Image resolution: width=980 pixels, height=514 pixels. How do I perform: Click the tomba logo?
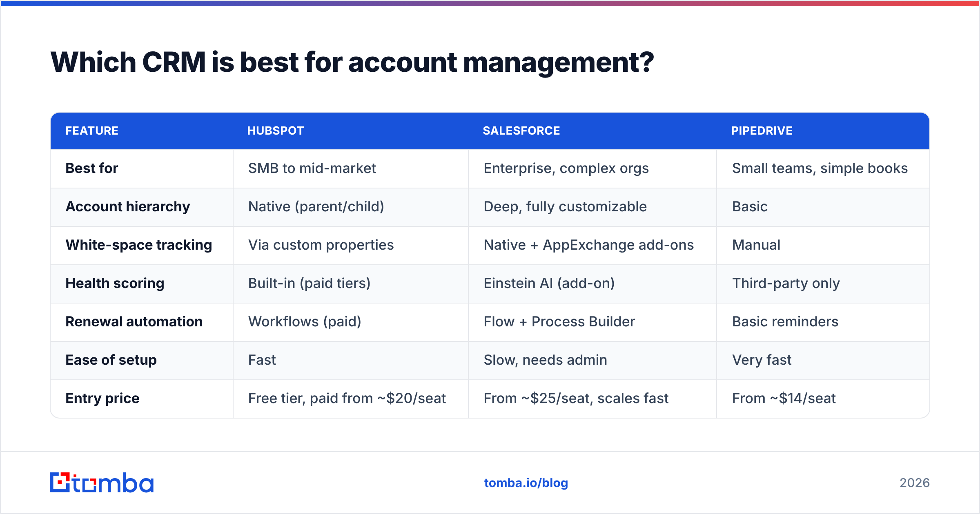[102, 483]
